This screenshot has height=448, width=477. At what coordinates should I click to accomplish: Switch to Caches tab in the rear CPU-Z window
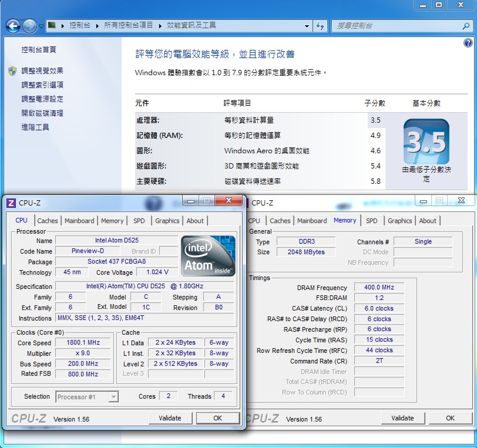[280, 221]
